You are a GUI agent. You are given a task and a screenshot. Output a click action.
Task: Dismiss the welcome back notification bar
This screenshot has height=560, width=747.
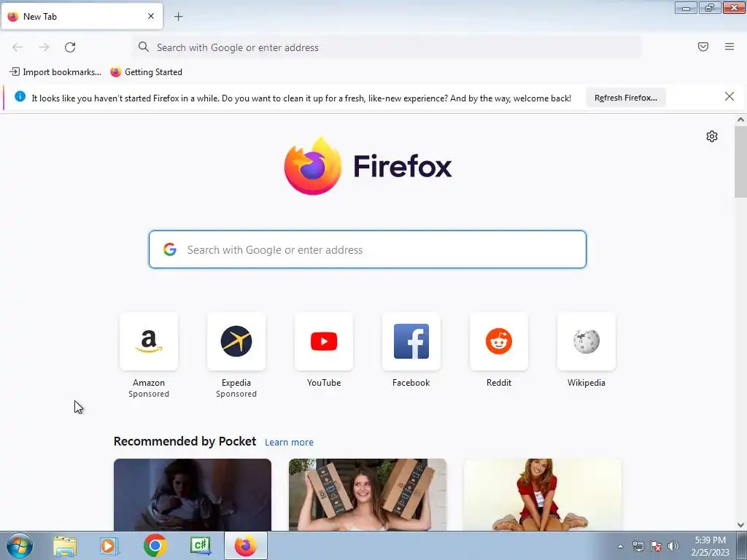[x=729, y=97]
